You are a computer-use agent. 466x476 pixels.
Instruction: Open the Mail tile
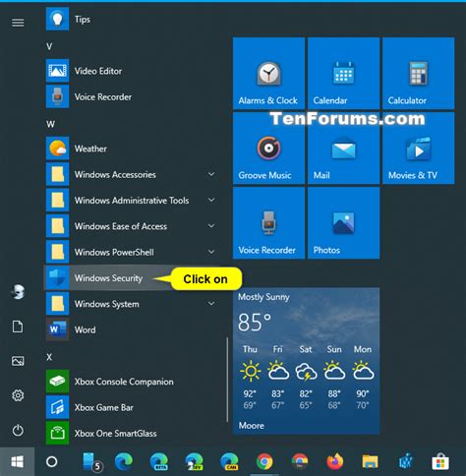coord(343,148)
